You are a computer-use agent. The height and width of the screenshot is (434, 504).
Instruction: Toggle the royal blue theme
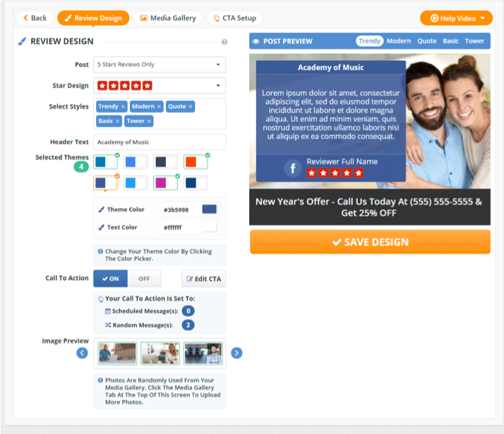coord(136,162)
